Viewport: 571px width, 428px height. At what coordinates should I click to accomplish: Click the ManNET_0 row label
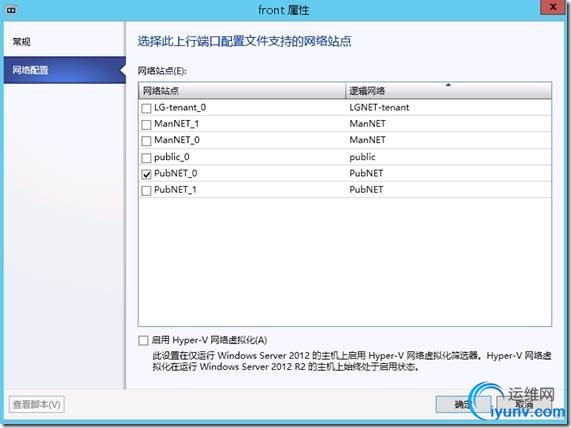coord(177,140)
